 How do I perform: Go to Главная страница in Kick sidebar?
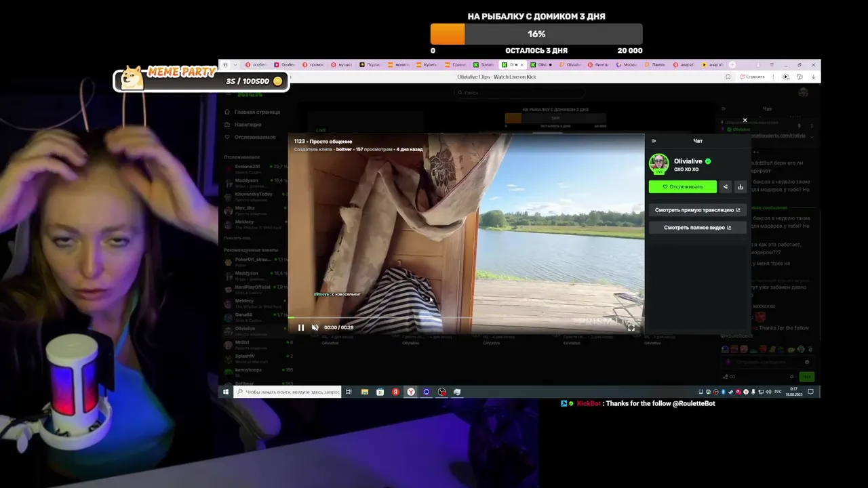coord(251,112)
